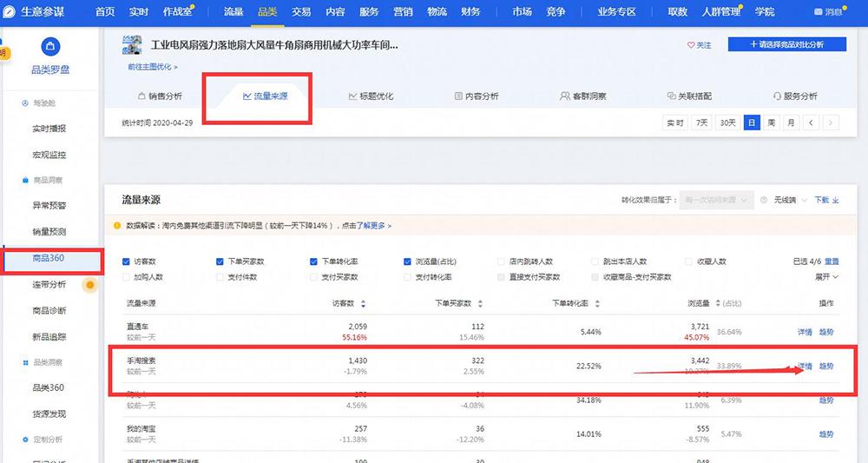Check the 支付件数 checkbox
Screen dimensions: 868x463
click(220, 277)
